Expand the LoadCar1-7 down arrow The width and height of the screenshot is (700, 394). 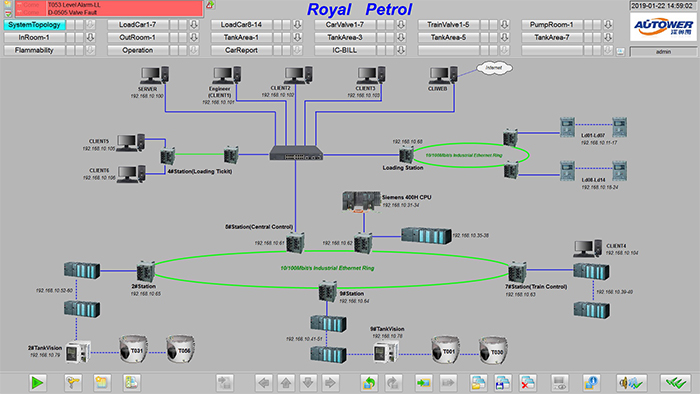[x=194, y=25]
